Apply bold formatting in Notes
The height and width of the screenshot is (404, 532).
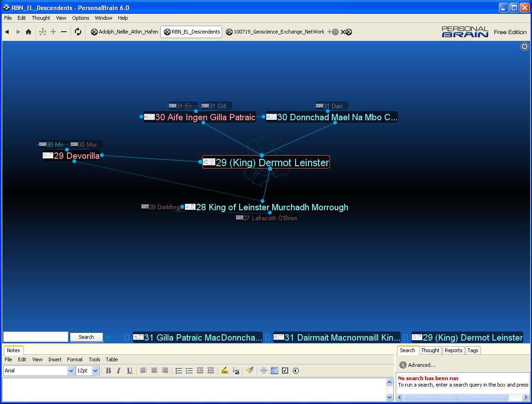(108, 370)
